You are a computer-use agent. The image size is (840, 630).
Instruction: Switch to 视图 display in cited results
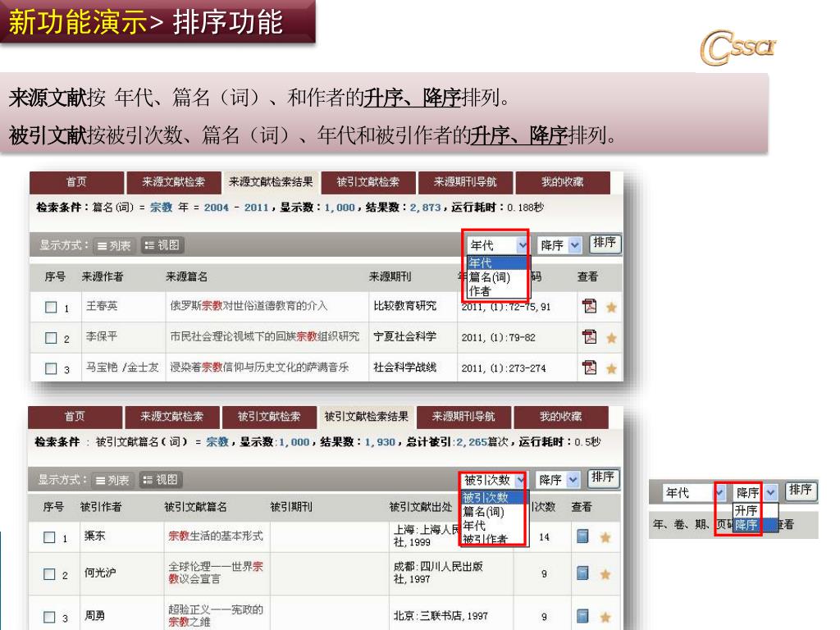[161, 479]
